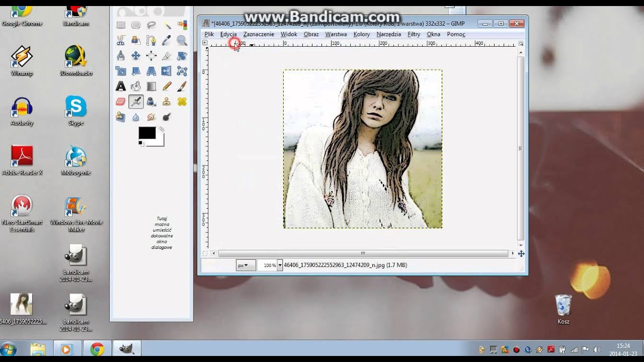This screenshot has height=362, width=644.
Task: Open the Widok menu
Action: click(x=289, y=34)
